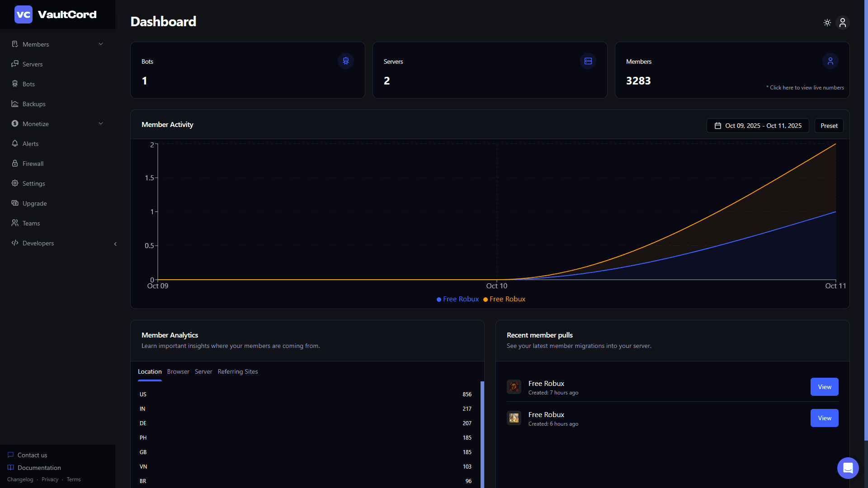Image resolution: width=868 pixels, height=488 pixels.
Task: Open the Preset range dropdown
Action: tap(829, 126)
